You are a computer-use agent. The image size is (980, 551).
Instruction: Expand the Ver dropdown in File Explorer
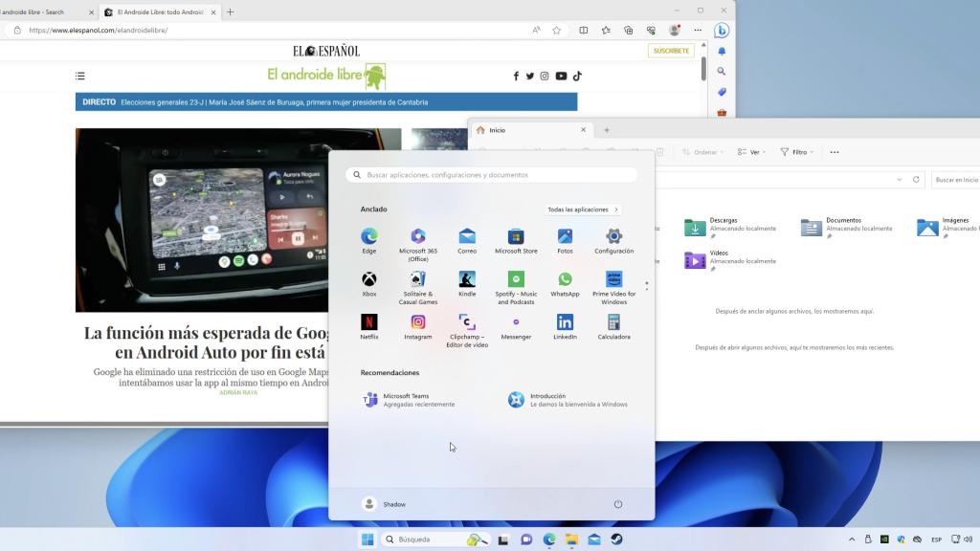tap(751, 152)
